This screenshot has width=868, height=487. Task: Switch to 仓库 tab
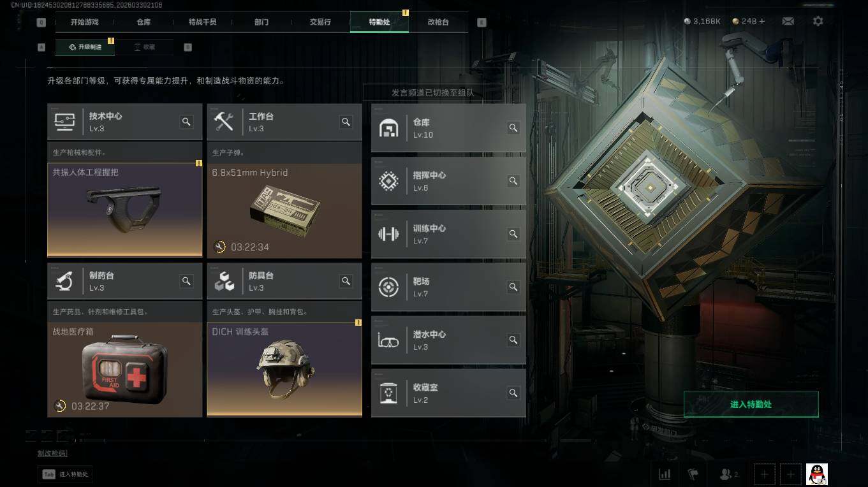click(144, 22)
